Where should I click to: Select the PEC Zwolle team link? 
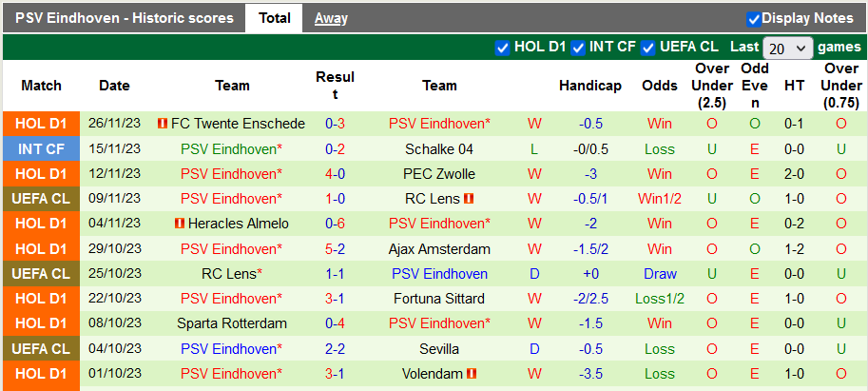438,173
